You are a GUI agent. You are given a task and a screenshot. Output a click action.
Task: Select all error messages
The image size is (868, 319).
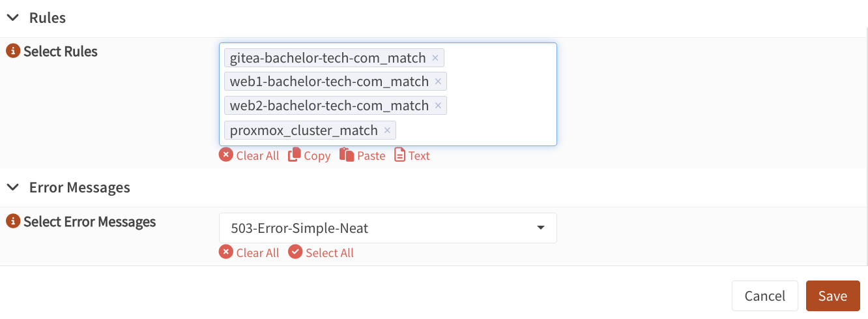321,253
